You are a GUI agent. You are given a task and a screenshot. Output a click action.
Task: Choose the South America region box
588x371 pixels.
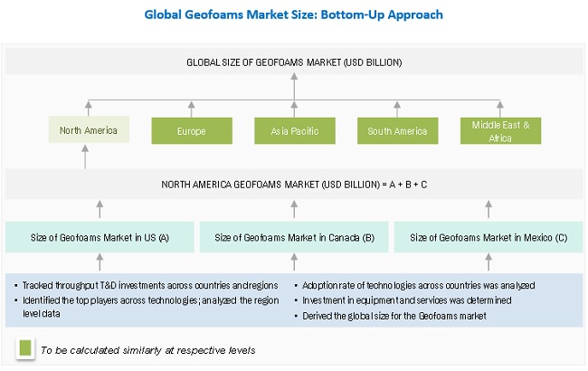[397, 131]
